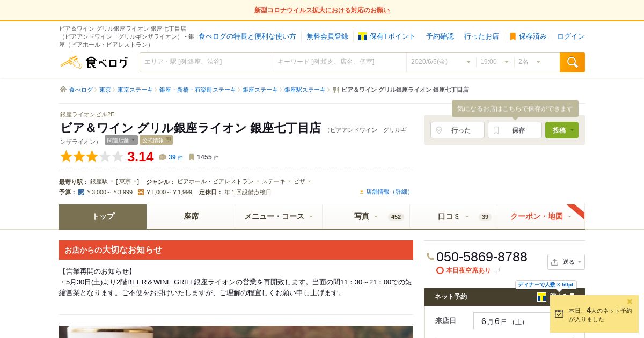Click the phone number 050-5869-8788

(482, 257)
